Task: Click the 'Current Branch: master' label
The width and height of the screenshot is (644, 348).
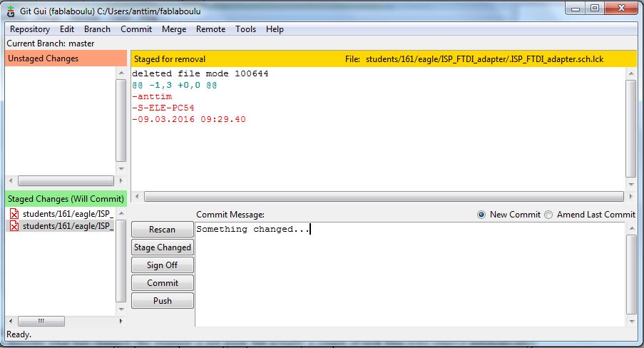Action: pyautogui.click(x=50, y=43)
